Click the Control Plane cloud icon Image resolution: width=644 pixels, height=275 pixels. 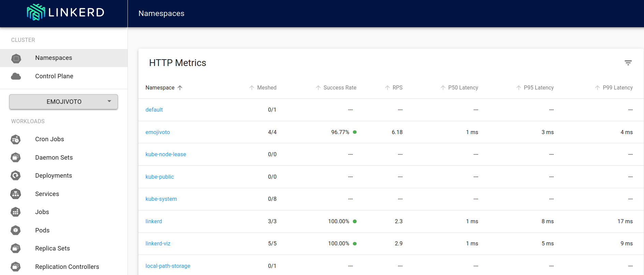(16, 76)
